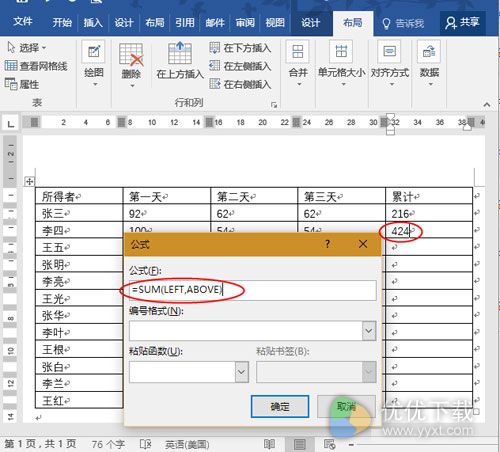Image resolution: width=500 pixels, height=452 pixels.
Task: Open the 引用 ribbon tab
Action: click(x=185, y=23)
